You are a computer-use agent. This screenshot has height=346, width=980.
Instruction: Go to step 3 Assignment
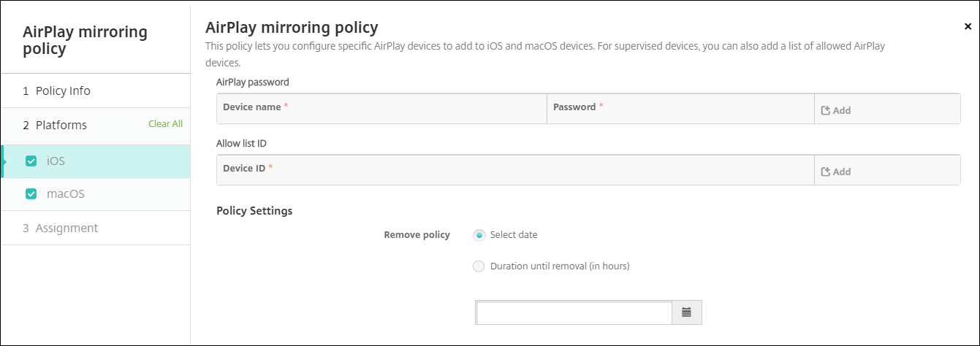coord(60,228)
